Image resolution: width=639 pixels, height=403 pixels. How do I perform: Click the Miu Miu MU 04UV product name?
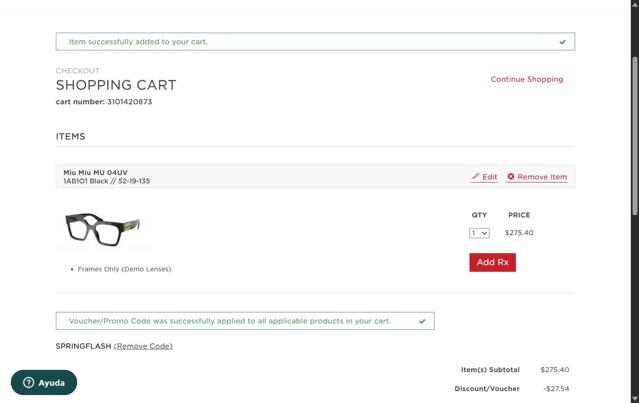95,172
